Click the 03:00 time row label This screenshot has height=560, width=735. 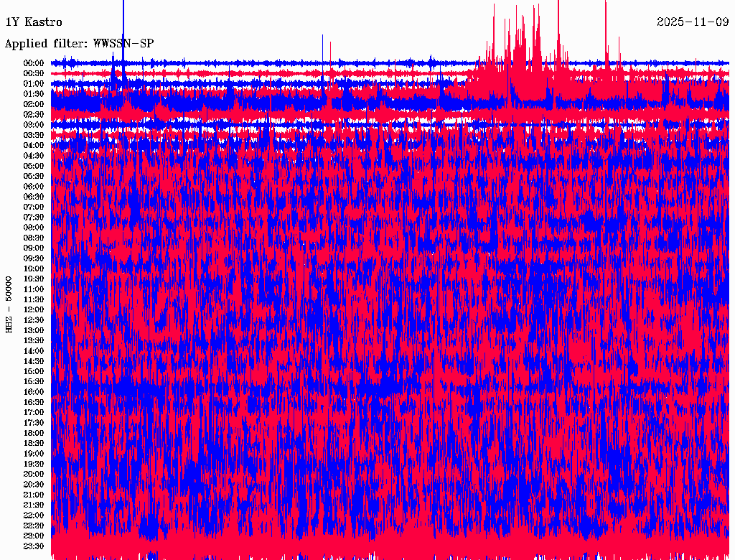click(34, 125)
